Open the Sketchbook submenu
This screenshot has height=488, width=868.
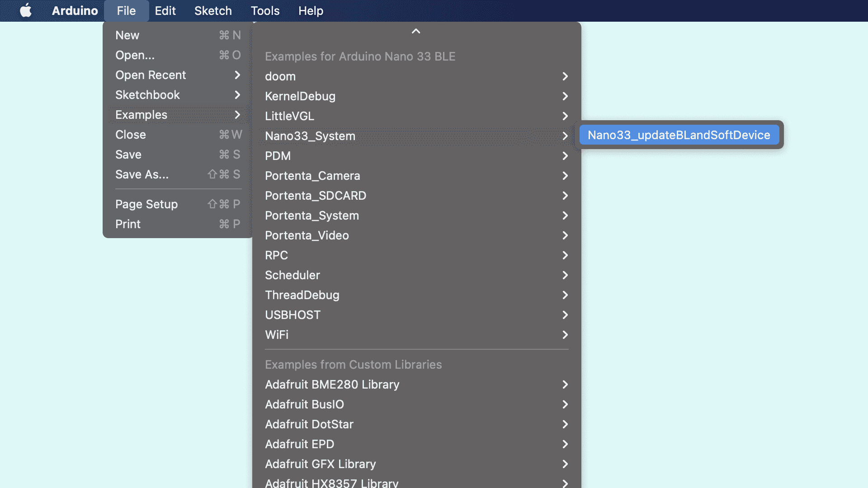[177, 95]
